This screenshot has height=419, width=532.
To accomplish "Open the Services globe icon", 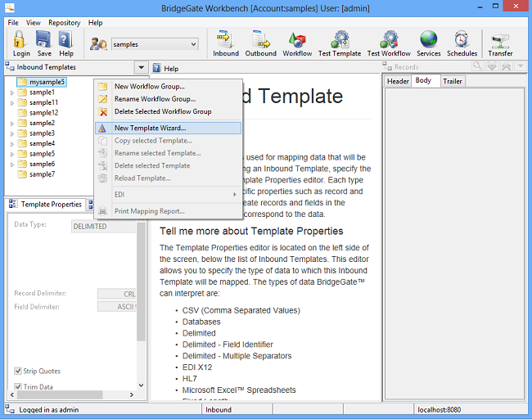I will click(429, 39).
